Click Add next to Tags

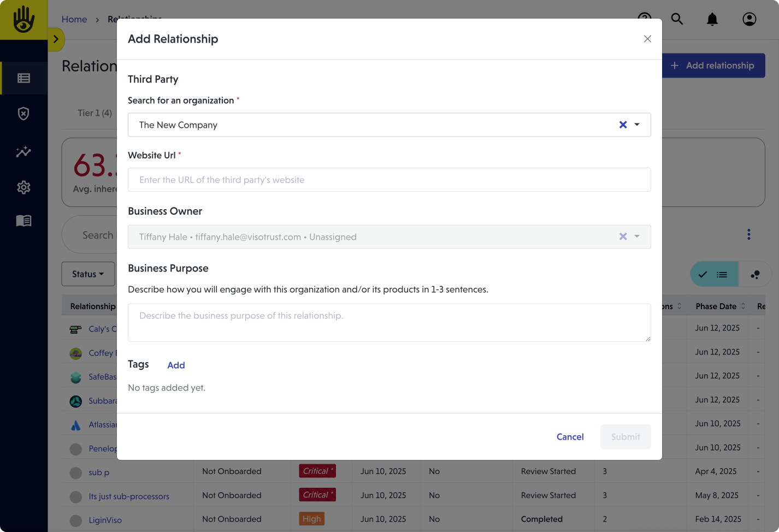tap(176, 365)
